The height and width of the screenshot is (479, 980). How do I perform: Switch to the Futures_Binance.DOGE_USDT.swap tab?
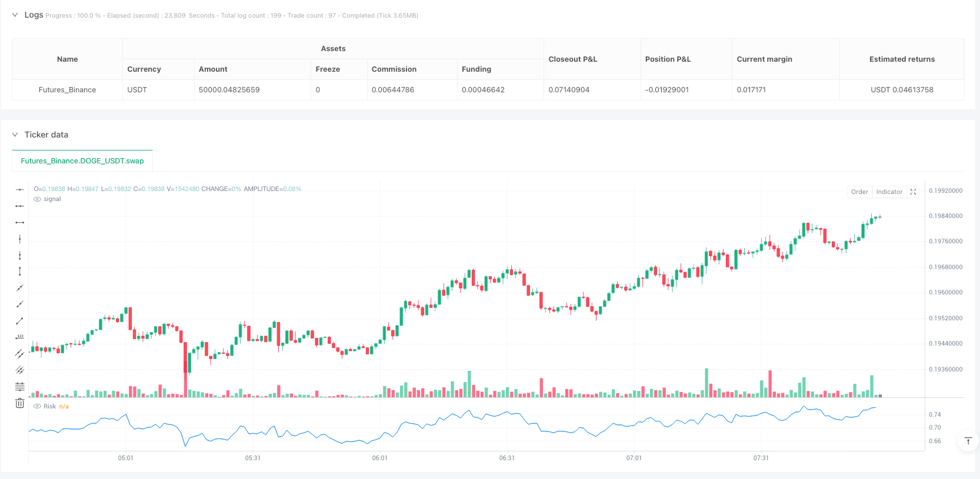click(x=82, y=160)
